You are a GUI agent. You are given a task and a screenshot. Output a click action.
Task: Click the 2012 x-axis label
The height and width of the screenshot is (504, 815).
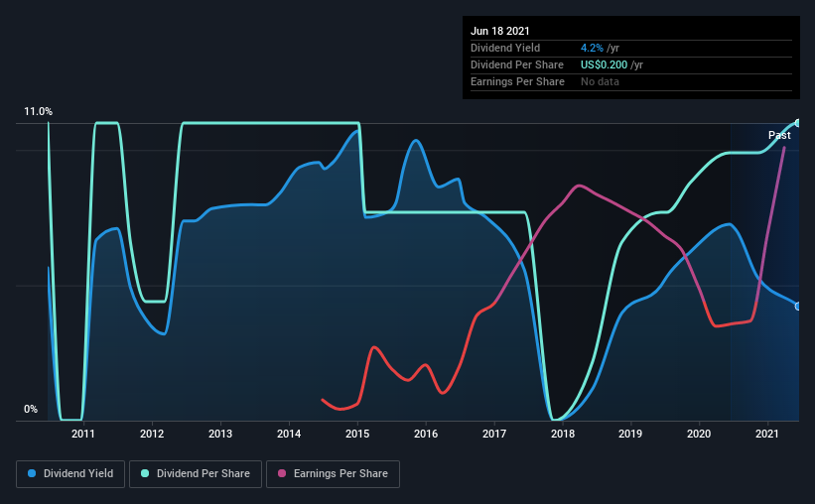(x=152, y=434)
